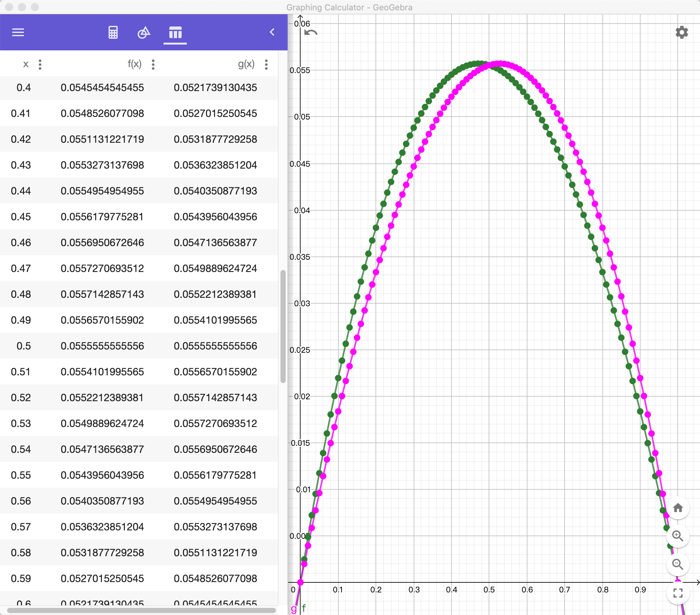The height and width of the screenshot is (615, 700).
Task: Select g(x) cell 0.0521739130435 in row 0.4
Action: click(x=216, y=88)
